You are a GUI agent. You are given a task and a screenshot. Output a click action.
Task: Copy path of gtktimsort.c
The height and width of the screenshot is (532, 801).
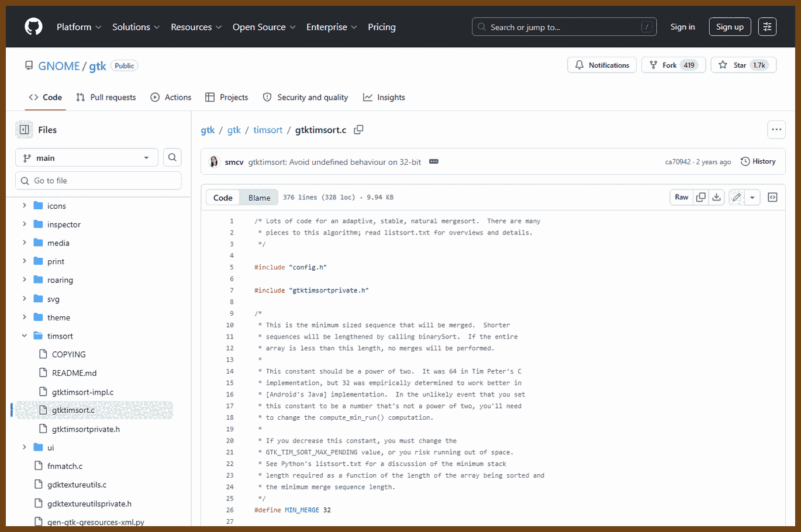pyautogui.click(x=358, y=130)
